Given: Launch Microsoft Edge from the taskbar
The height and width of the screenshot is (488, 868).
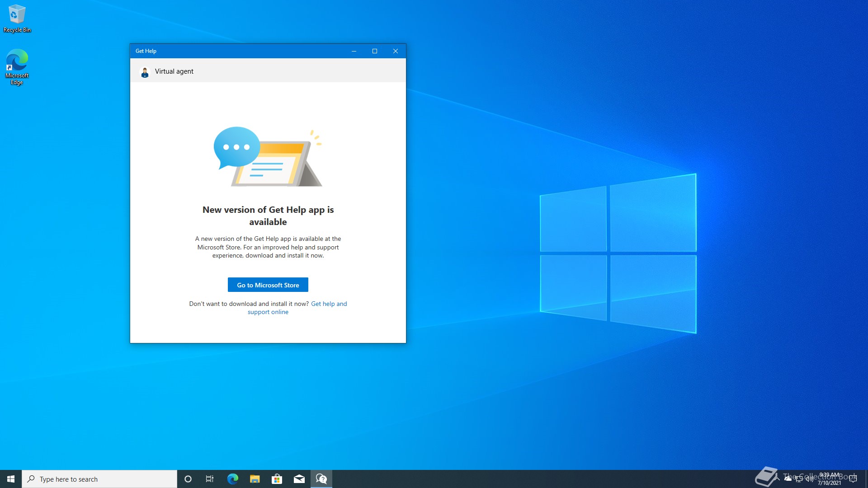Looking at the screenshot, I should [x=232, y=479].
